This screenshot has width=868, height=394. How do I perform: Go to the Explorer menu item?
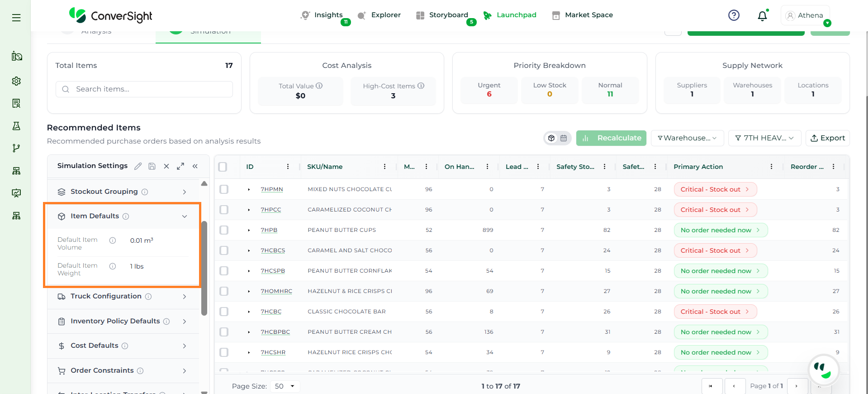(385, 15)
